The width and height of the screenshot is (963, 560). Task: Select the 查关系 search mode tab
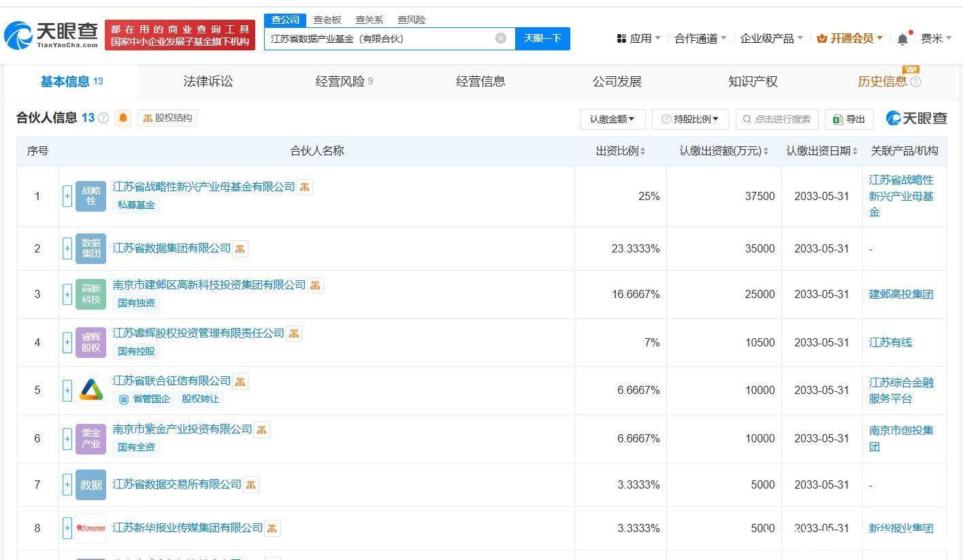370,20
